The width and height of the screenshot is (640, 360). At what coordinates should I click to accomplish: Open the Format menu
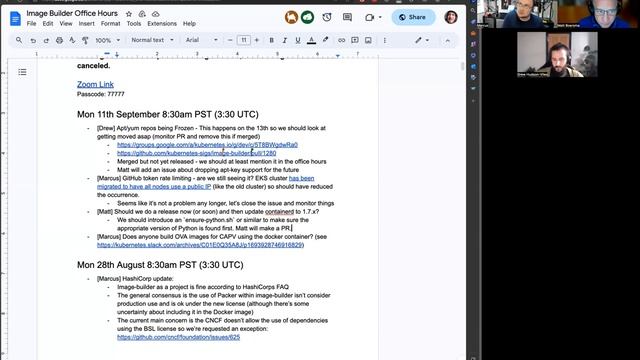[111, 24]
